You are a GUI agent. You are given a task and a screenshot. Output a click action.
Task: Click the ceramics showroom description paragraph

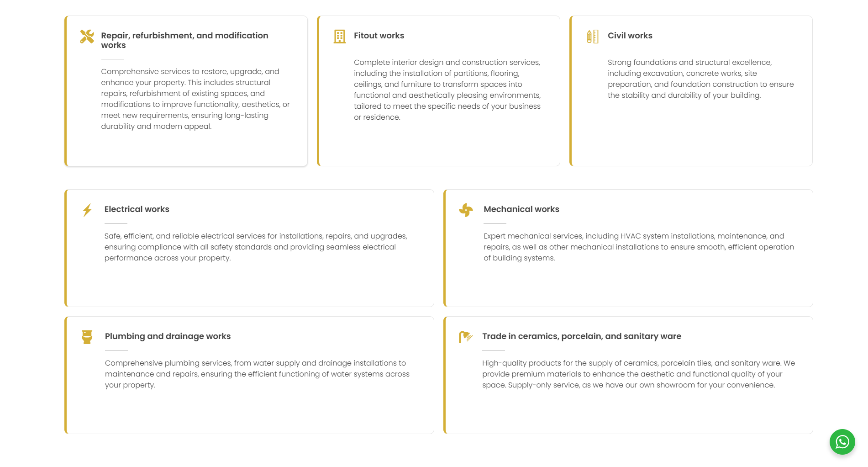click(639, 374)
